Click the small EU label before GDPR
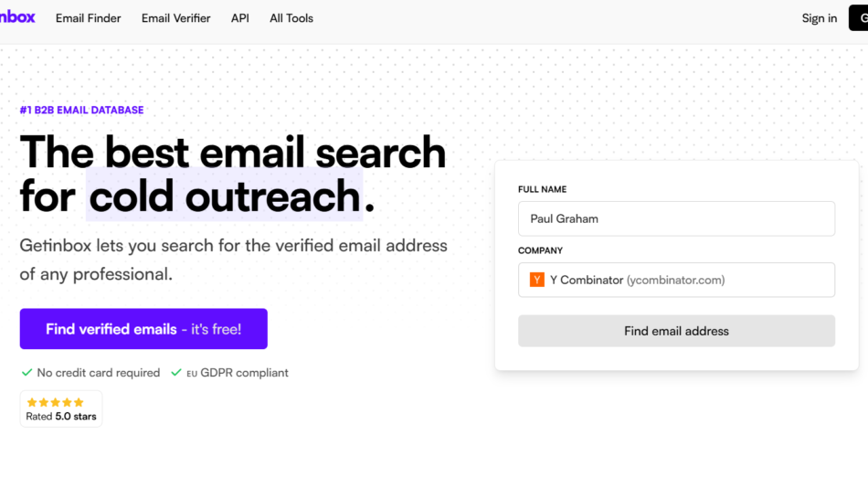This screenshot has height=488, width=868. tap(192, 374)
